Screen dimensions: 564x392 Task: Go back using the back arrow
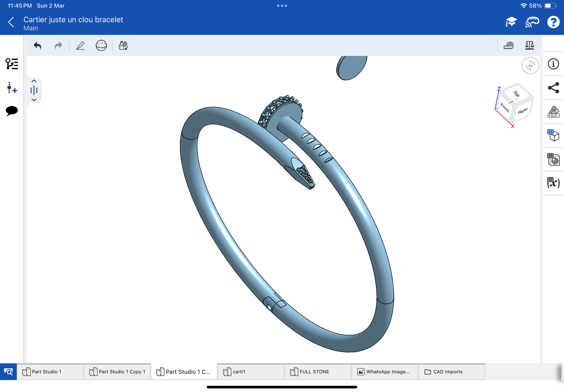pos(11,22)
